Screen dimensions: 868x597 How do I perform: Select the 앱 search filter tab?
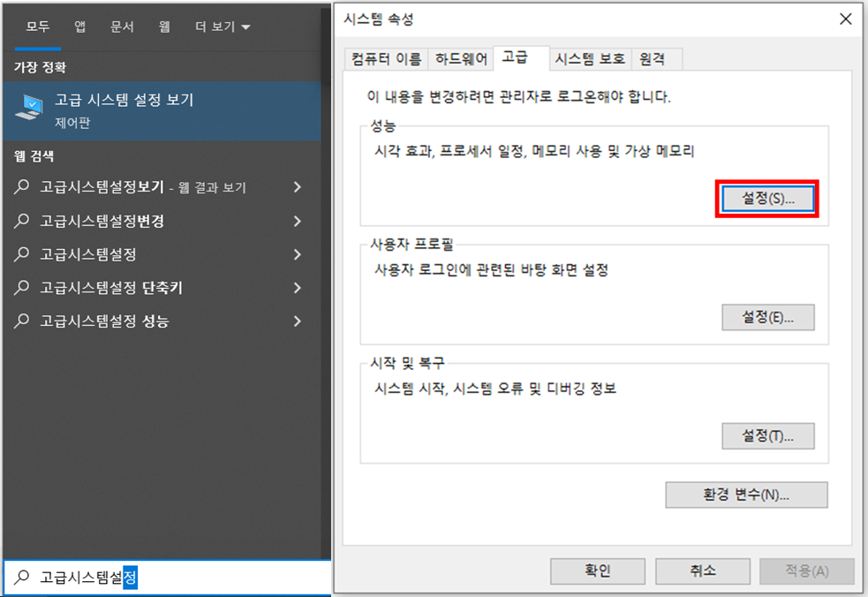coord(80,26)
